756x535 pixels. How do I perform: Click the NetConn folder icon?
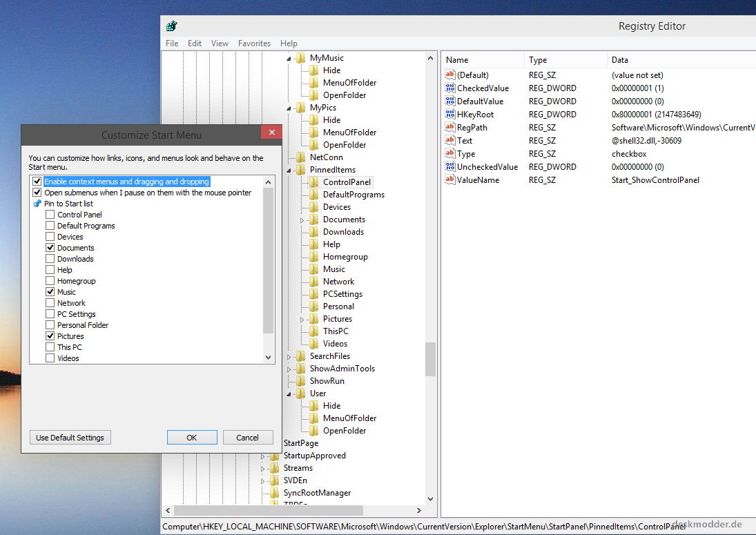tap(301, 157)
